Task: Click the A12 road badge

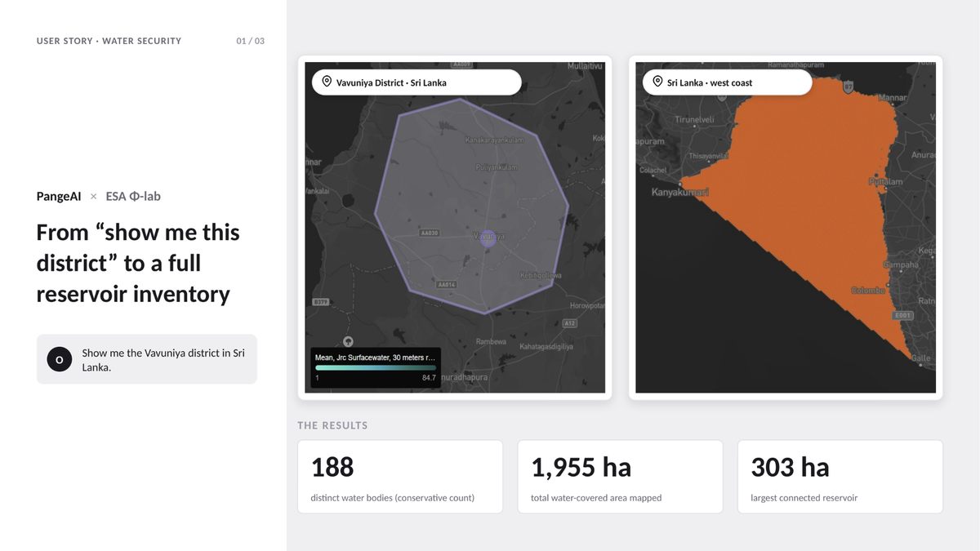Action: 569,323
